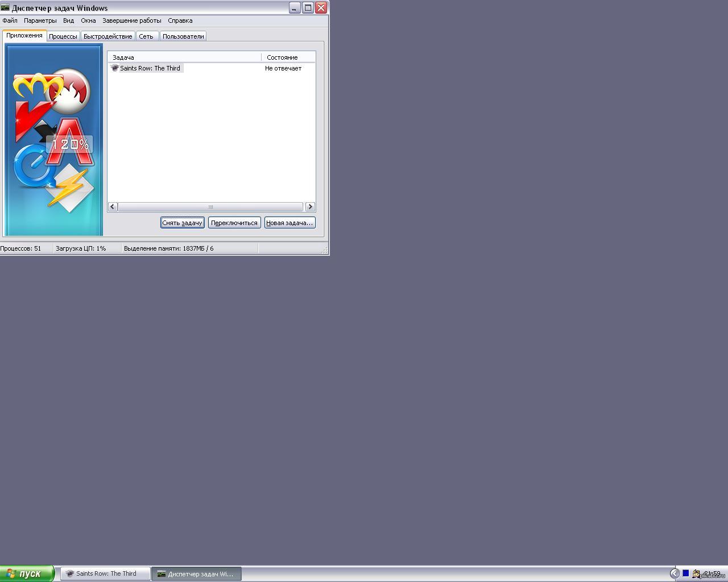
Task: Switch to the Быстродействие tab
Action: (107, 36)
